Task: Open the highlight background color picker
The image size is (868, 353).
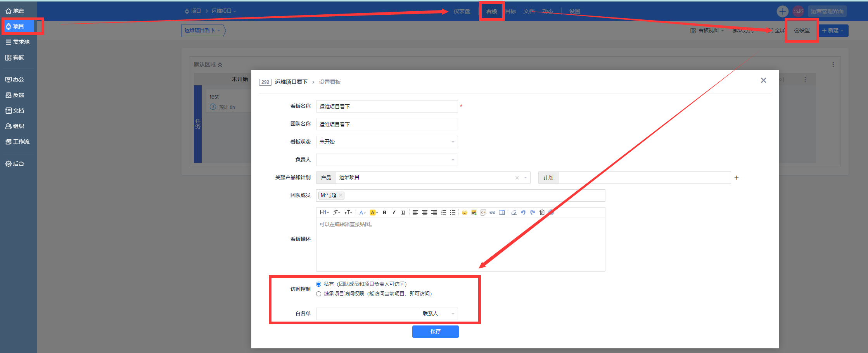Action: (x=374, y=213)
